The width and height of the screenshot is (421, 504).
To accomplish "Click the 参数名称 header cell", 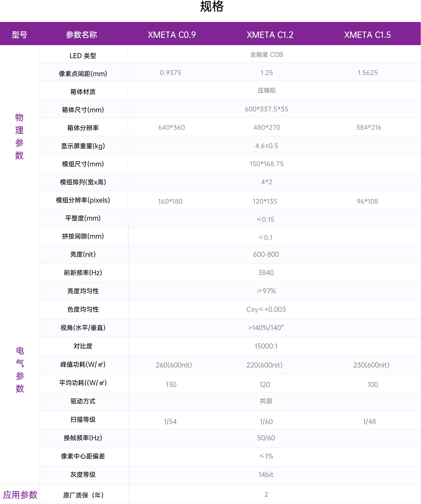I will [x=81, y=35].
